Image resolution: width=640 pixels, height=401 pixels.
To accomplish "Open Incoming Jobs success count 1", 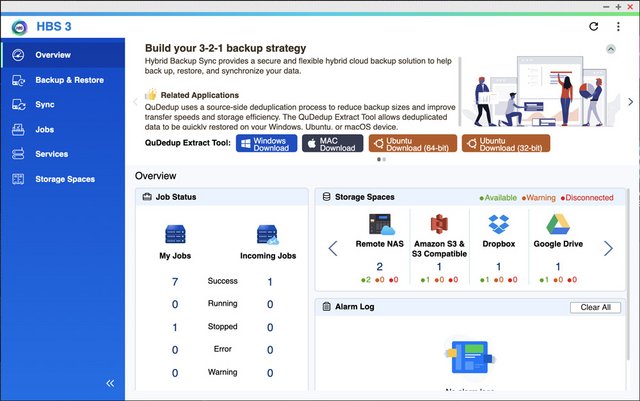I will point(270,282).
